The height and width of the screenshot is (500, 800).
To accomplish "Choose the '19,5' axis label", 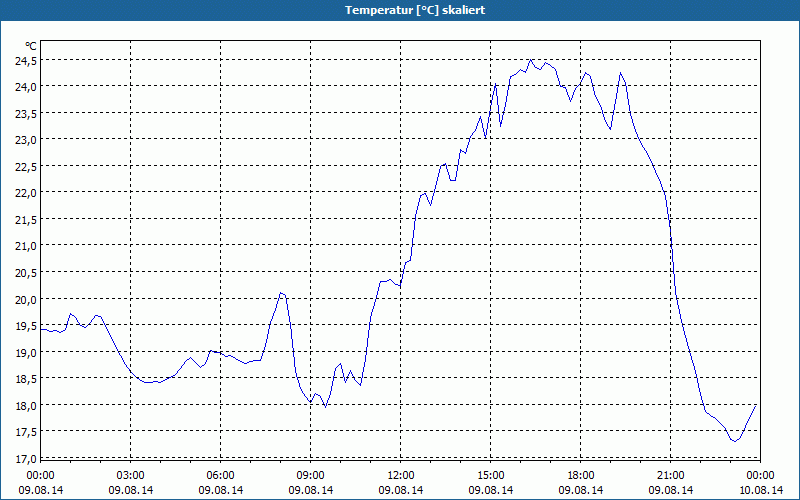I will point(26,326).
